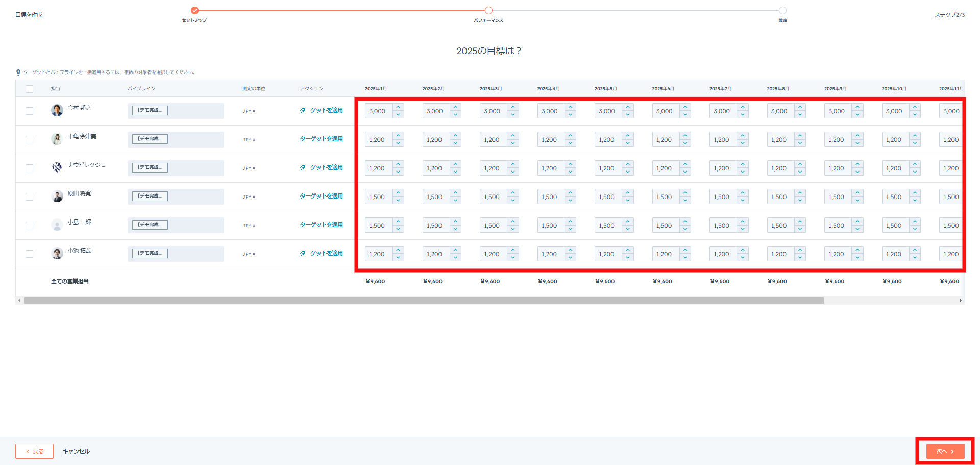The height and width of the screenshot is (465, 980).
Task: Jump to the 設定 step in progress bar
Action: tap(782, 10)
